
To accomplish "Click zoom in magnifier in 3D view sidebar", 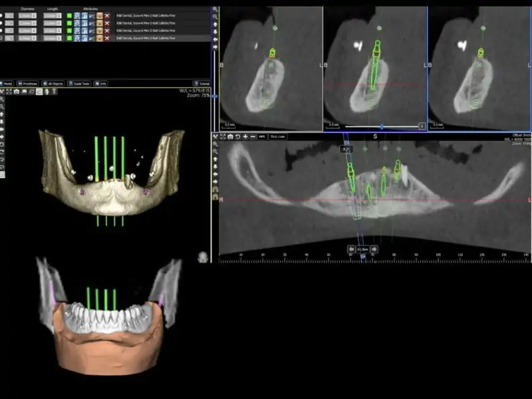I will click(x=3, y=99).
